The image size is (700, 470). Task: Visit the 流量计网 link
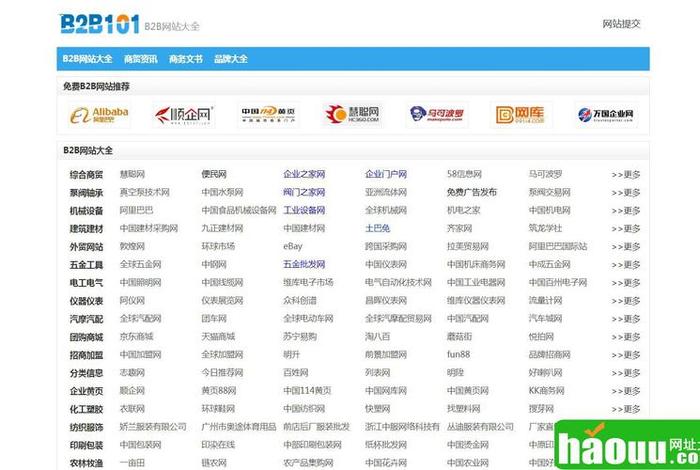tap(545, 301)
